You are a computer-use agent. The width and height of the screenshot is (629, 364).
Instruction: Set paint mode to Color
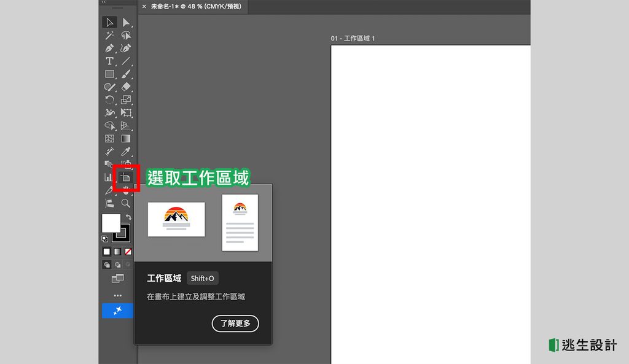pos(106,252)
